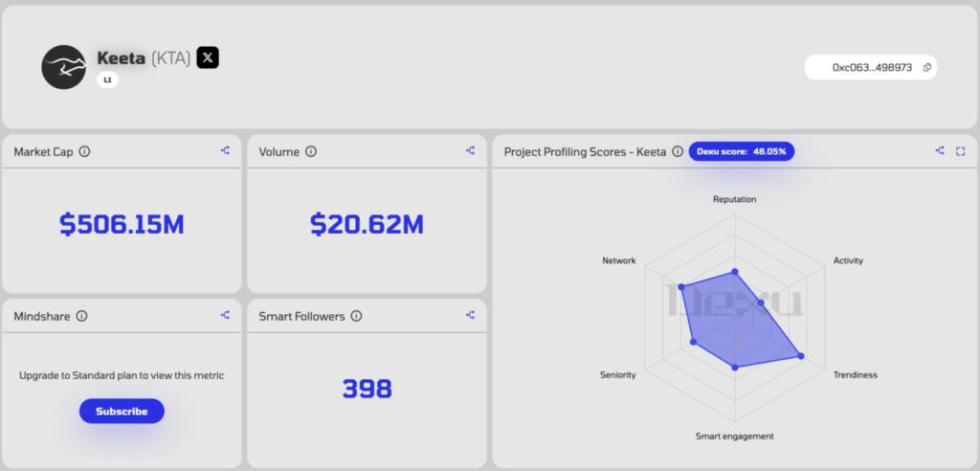Viewport: 980px width, 471px height.
Task: Open Keeta's X (Twitter) profile icon
Action: [x=208, y=57]
